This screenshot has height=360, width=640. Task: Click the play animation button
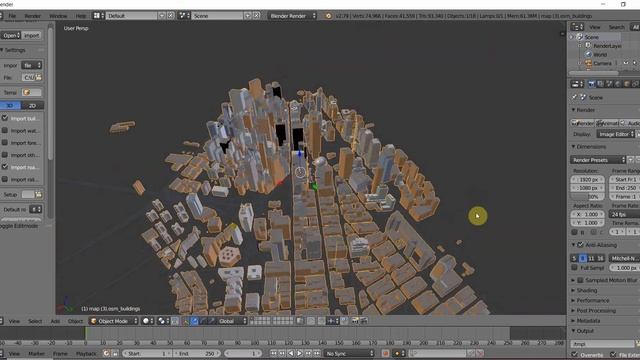(299, 353)
